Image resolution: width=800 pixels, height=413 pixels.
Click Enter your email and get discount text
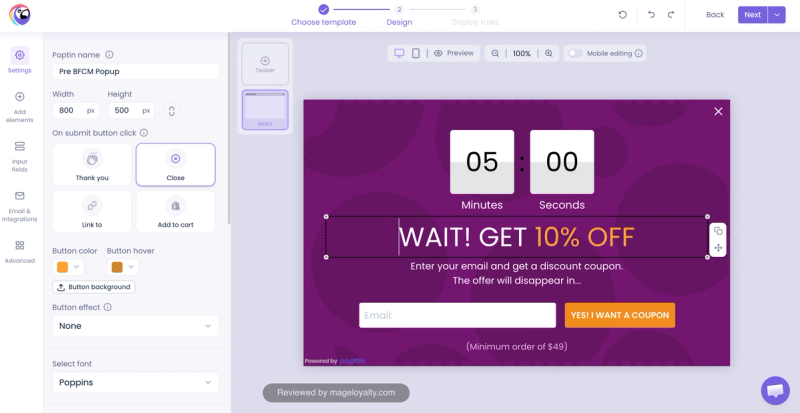click(516, 266)
